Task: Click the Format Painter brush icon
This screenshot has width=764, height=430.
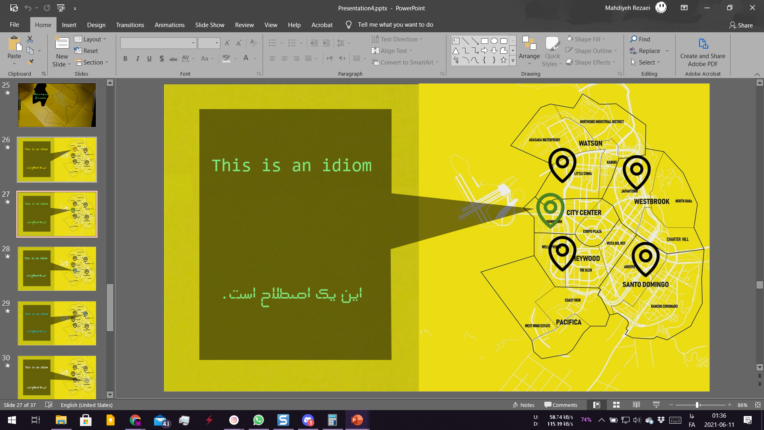Action: point(31,62)
